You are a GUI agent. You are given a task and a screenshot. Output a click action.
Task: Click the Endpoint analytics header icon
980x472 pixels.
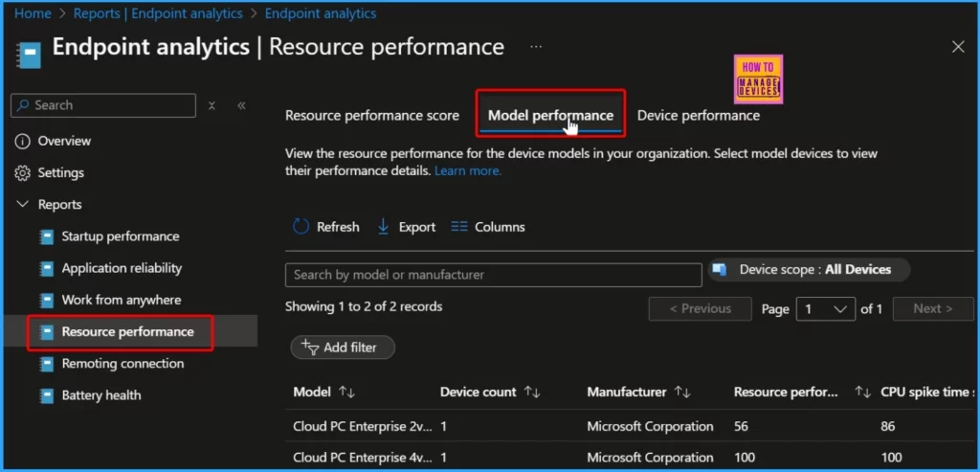[30, 55]
